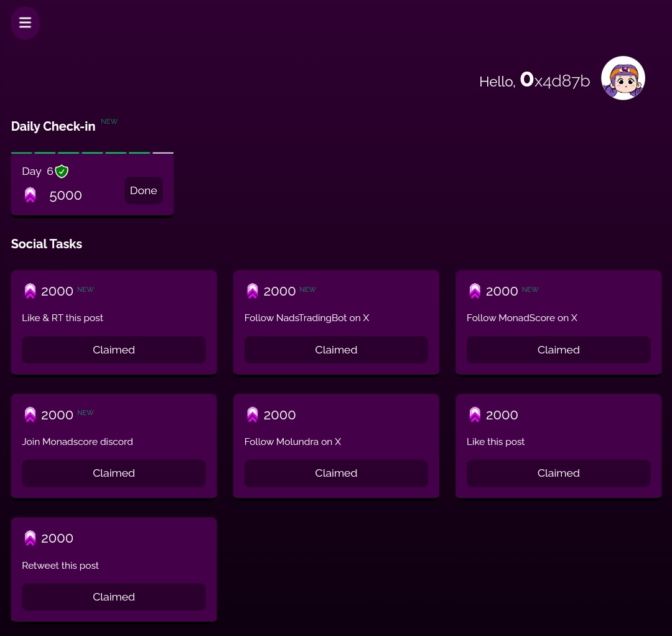This screenshot has width=672, height=636.
Task: Click the green verified shield next to Day 6
Action: 62,171
